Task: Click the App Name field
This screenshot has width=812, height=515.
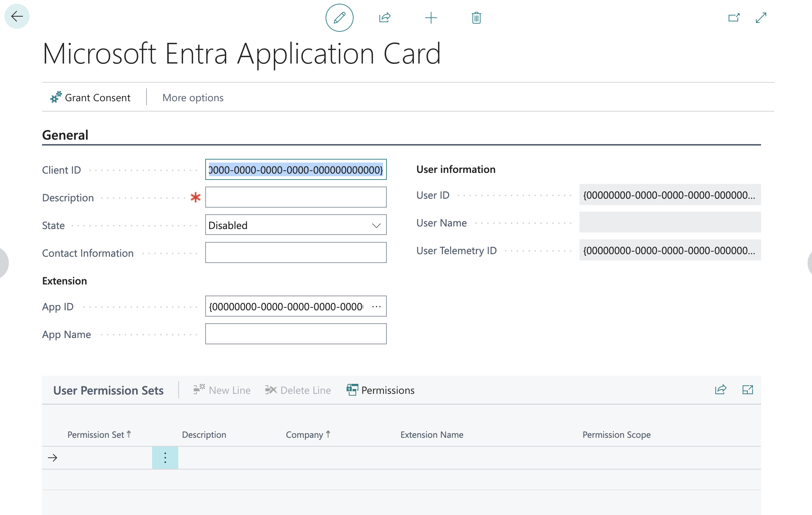Action: pos(296,334)
